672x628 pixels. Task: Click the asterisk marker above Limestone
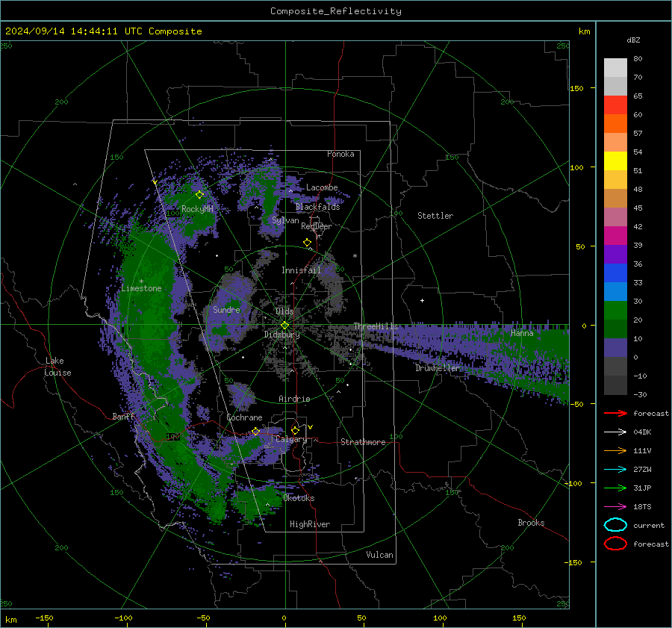point(141,282)
